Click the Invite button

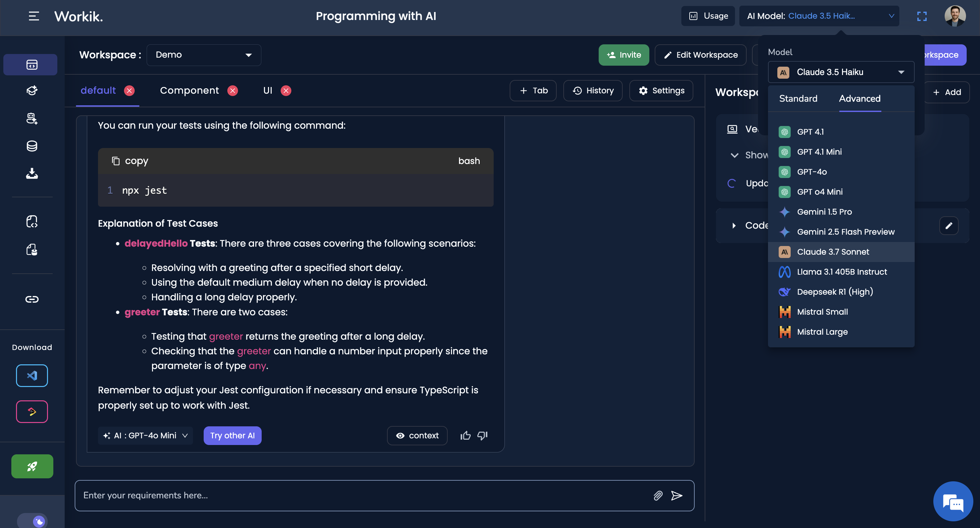pyautogui.click(x=624, y=55)
